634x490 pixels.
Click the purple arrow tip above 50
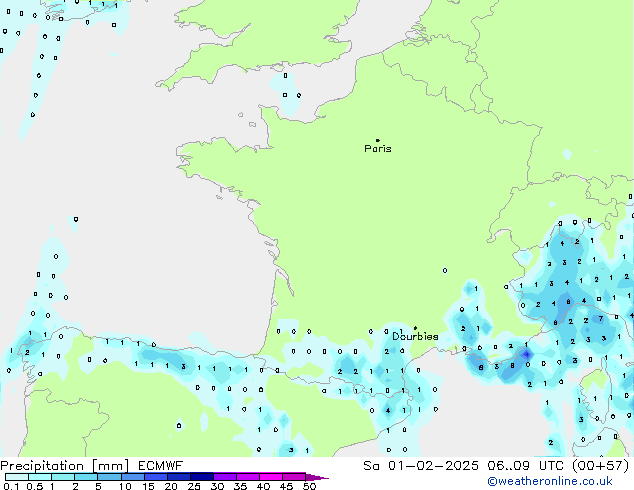[x=317, y=477]
